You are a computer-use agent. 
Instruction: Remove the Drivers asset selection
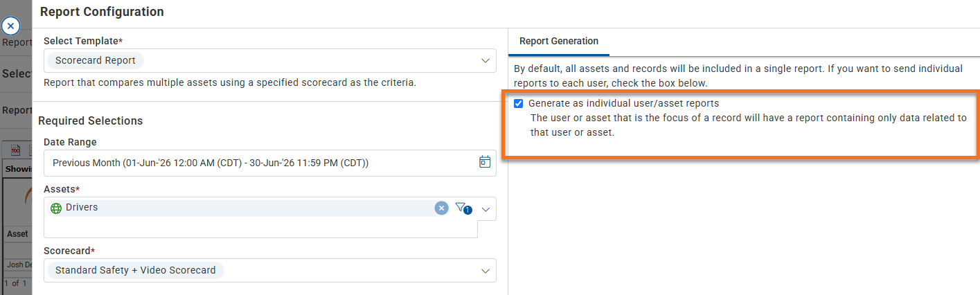[x=441, y=208]
